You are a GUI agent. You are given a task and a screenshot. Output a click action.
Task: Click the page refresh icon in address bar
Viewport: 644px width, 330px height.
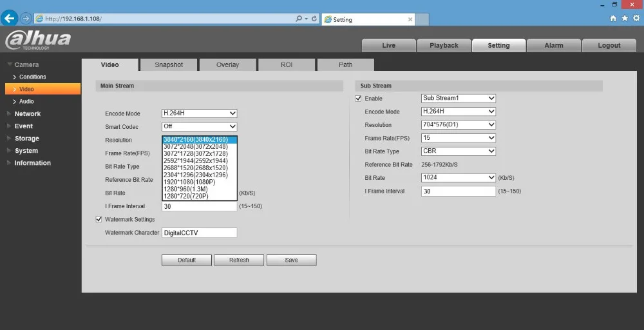click(x=314, y=19)
